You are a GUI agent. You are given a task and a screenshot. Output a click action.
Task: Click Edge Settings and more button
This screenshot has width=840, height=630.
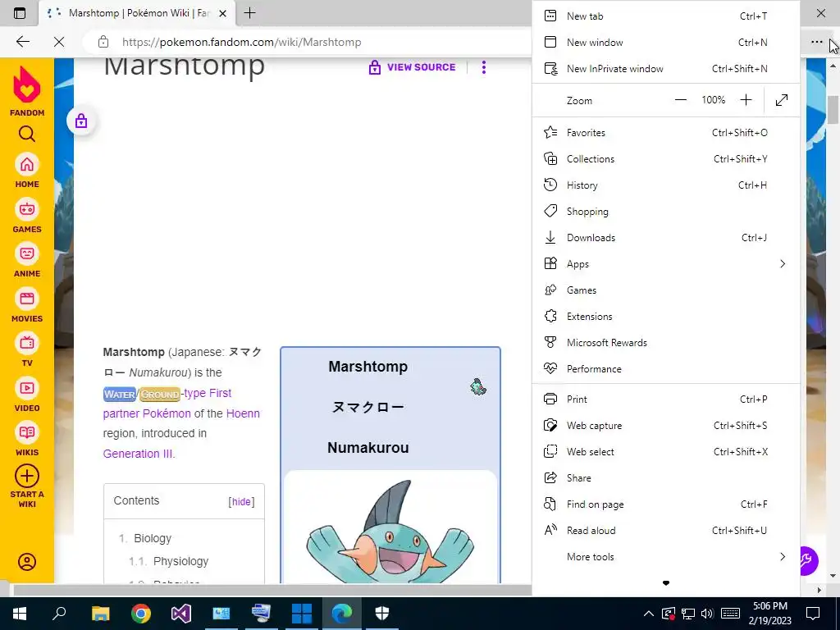click(x=816, y=42)
